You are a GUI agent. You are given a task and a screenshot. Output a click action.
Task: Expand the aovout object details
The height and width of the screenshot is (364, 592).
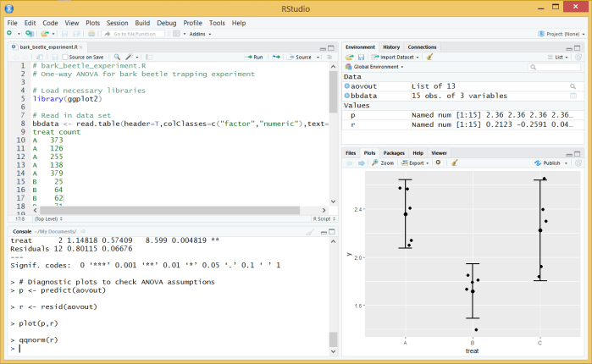(347, 86)
